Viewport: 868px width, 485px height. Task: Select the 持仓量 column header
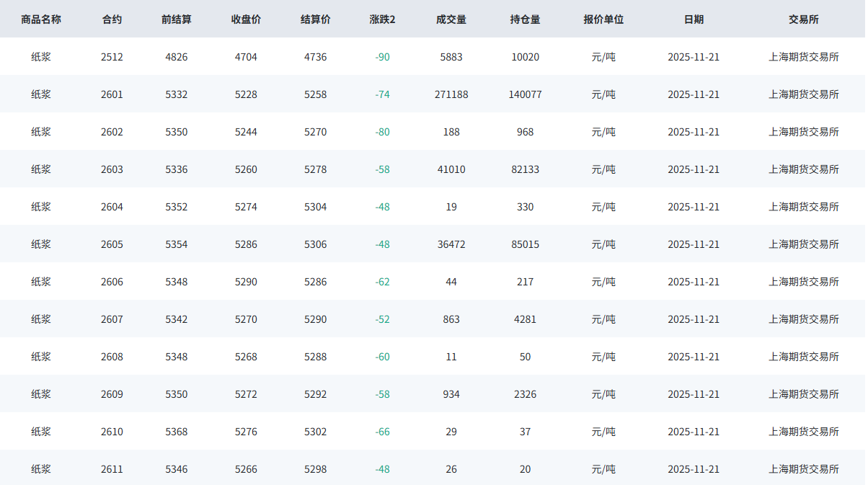[x=525, y=19]
